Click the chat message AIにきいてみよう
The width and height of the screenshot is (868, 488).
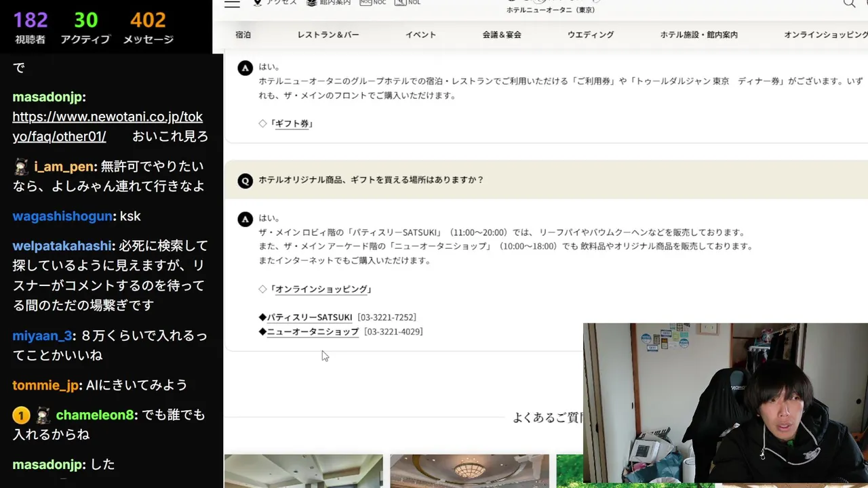tap(136, 385)
